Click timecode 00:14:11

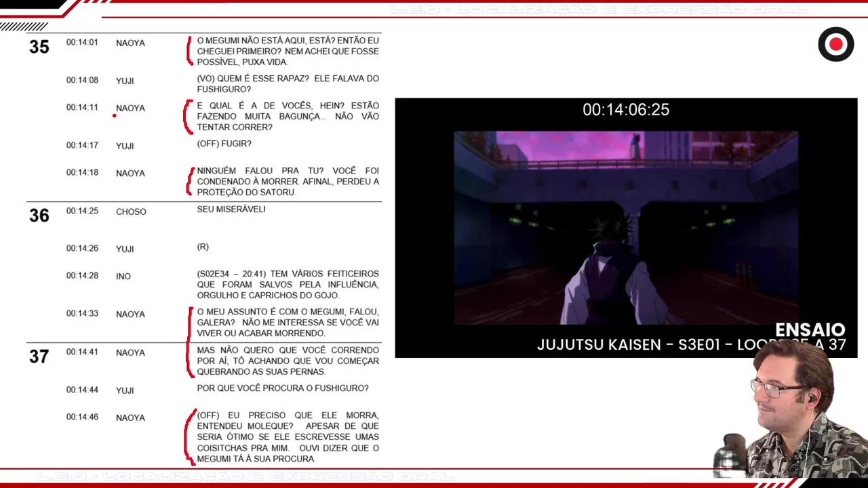pyautogui.click(x=82, y=107)
